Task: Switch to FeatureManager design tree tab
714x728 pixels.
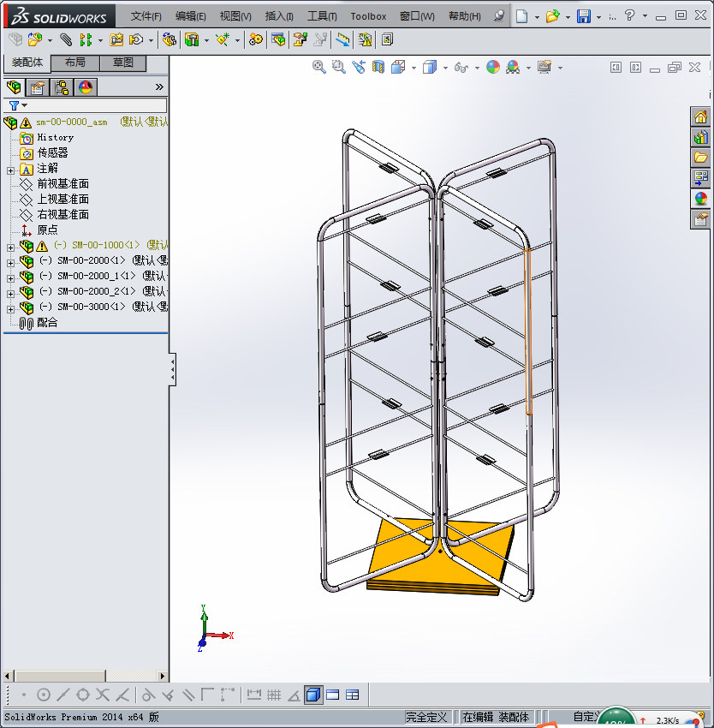Action: click(x=14, y=87)
